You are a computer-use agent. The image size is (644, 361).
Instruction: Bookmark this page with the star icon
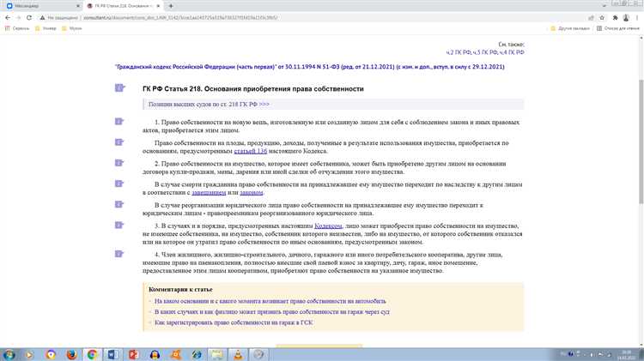(x=602, y=18)
